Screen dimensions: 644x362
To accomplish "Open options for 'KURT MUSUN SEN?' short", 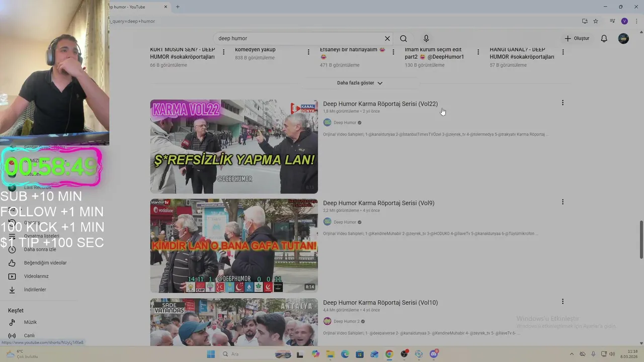I will pyautogui.click(x=224, y=52).
